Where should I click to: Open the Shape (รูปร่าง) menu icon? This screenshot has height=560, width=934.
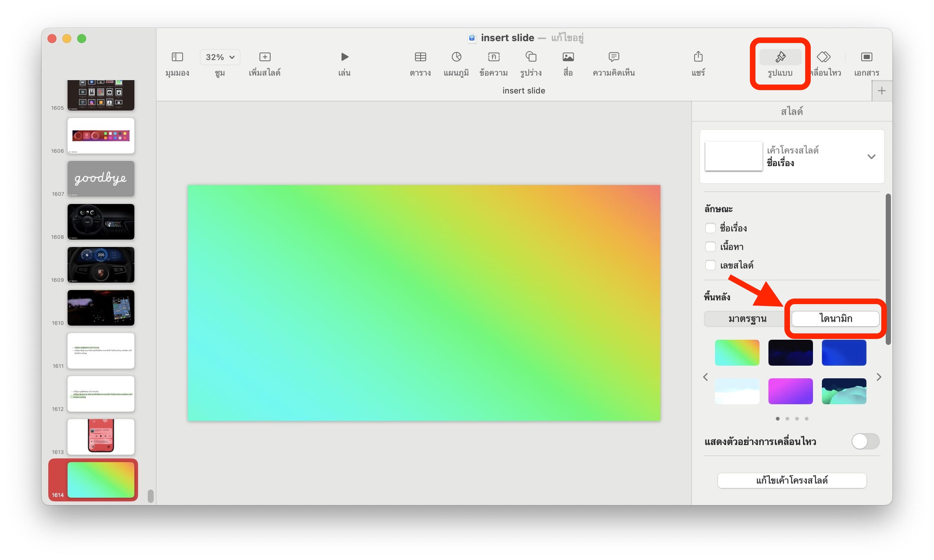coord(530,57)
